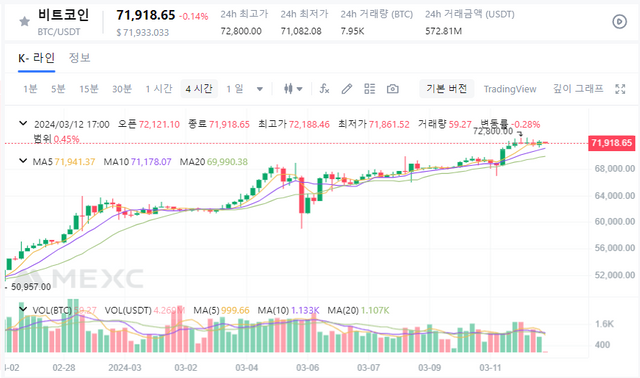Click the 24h 최고가 value 72,800.00

(241, 31)
